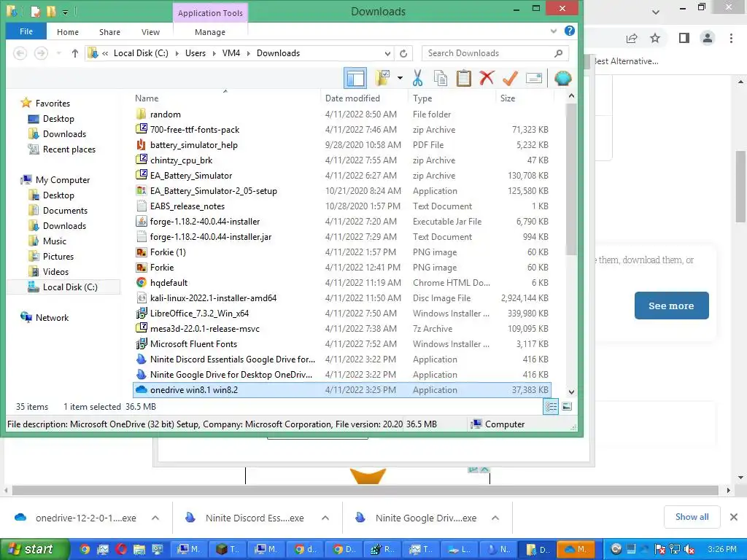Open the Chrome three-dot menu
Image resolution: width=747 pixels, height=560 pixels.
[731, 38]
